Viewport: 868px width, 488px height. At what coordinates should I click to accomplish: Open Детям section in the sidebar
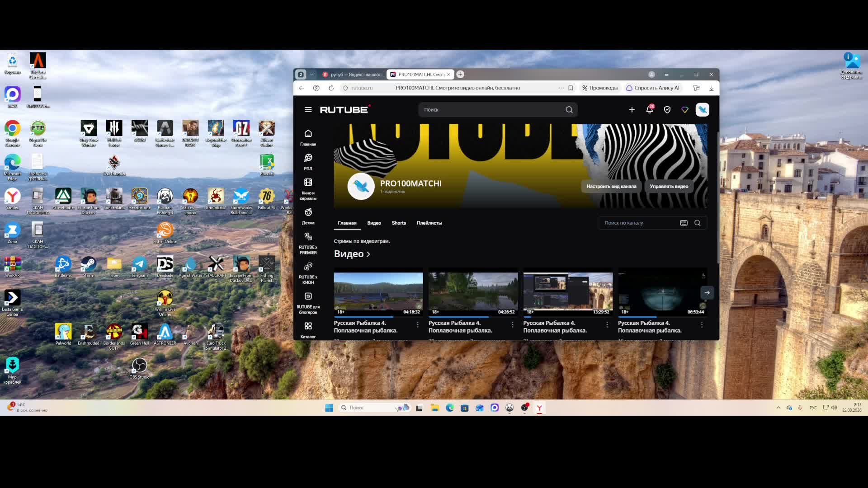coord(308,216)
